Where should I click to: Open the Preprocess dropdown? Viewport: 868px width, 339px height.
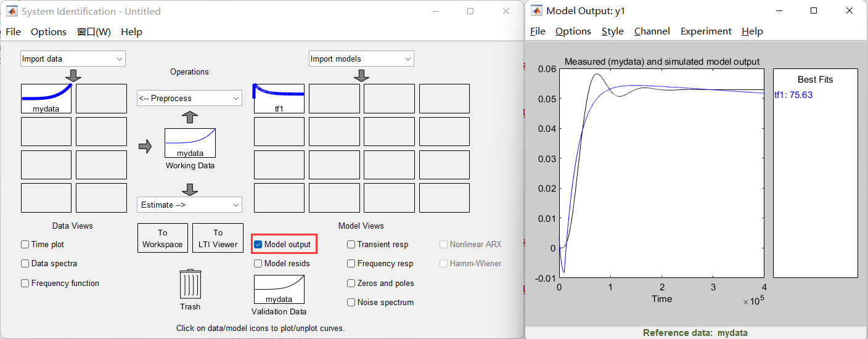190,98
